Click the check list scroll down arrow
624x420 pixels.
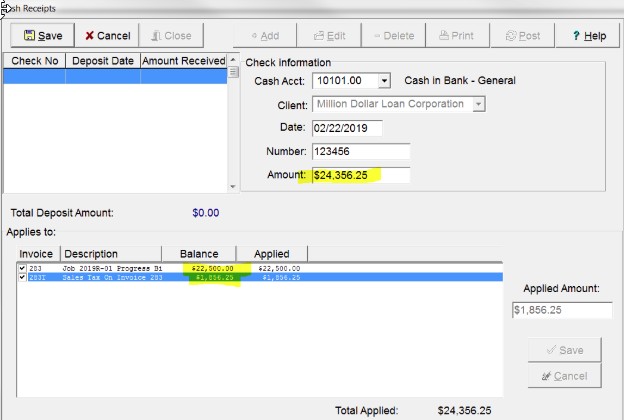tap(233, 186)
